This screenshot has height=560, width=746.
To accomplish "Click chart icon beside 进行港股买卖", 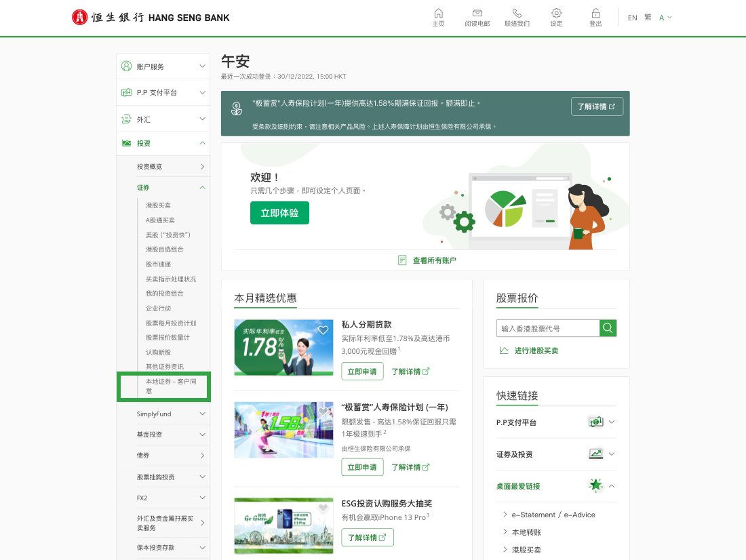I will pos(504,351).
